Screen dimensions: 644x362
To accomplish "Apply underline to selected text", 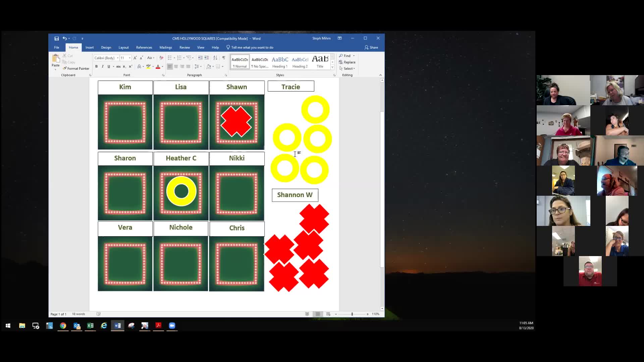I will 108,66.
